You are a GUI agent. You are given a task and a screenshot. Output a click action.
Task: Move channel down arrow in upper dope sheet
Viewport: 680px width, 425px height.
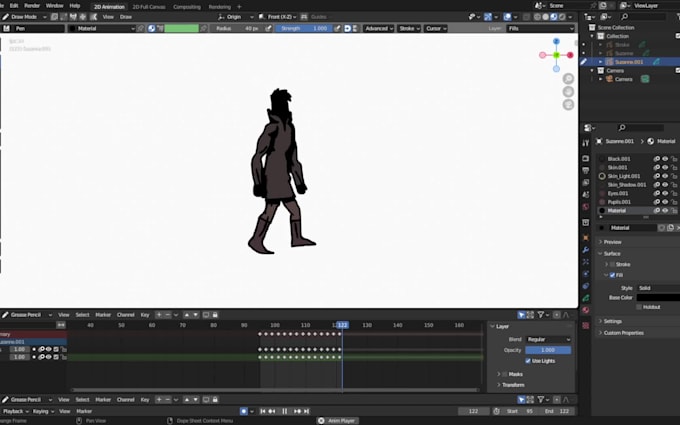coord(196,315)
